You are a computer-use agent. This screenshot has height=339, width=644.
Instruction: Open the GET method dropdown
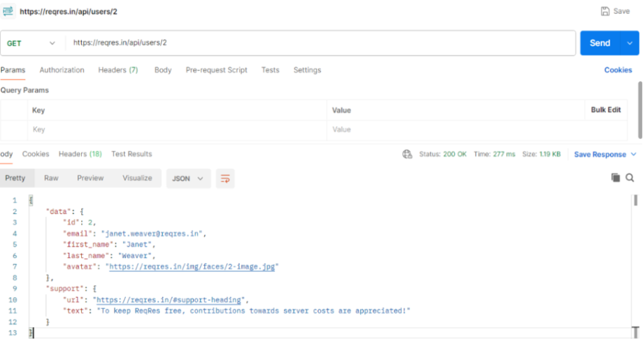coord(31,43)
